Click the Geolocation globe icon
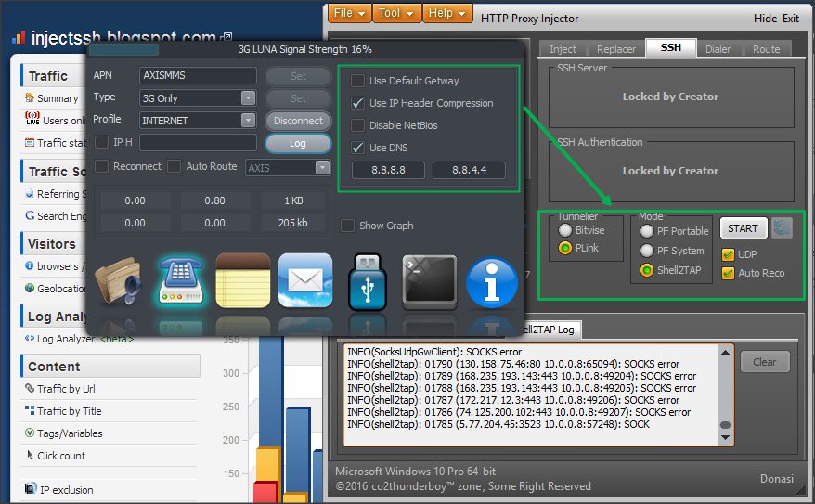 [x=30, y=288]
